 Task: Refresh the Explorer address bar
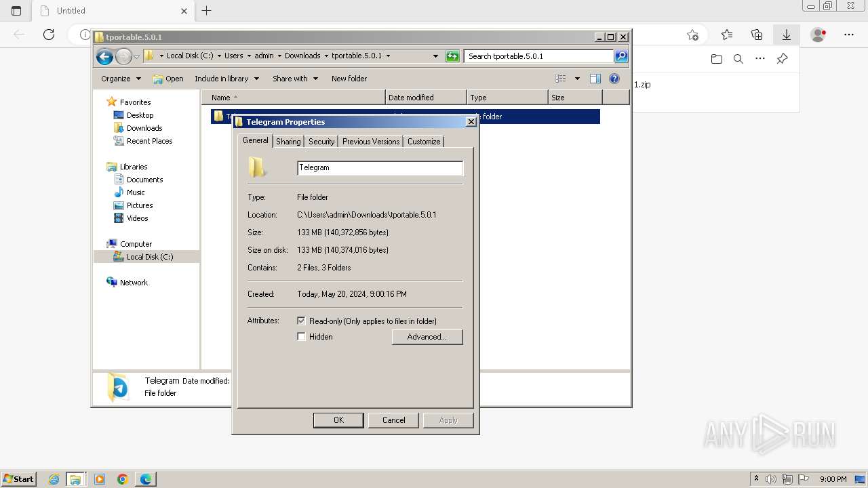pyautogui.click(x=452, y=56)
